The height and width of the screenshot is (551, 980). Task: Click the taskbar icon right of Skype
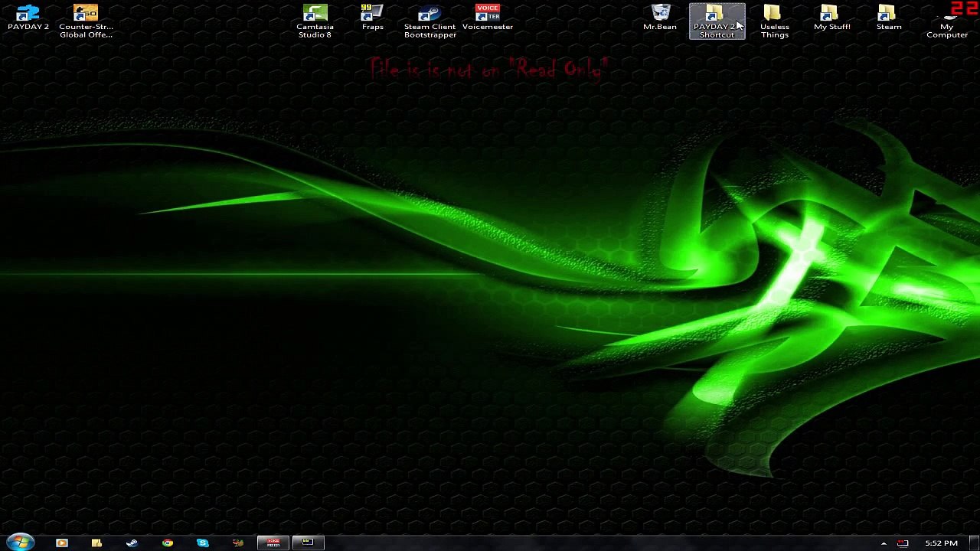point(237,543)
